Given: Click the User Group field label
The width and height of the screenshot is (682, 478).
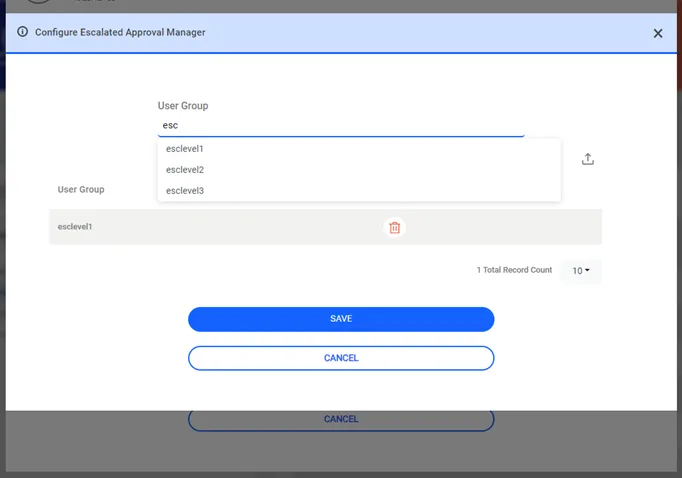Looking at the screenshot, I should [183, 106].
